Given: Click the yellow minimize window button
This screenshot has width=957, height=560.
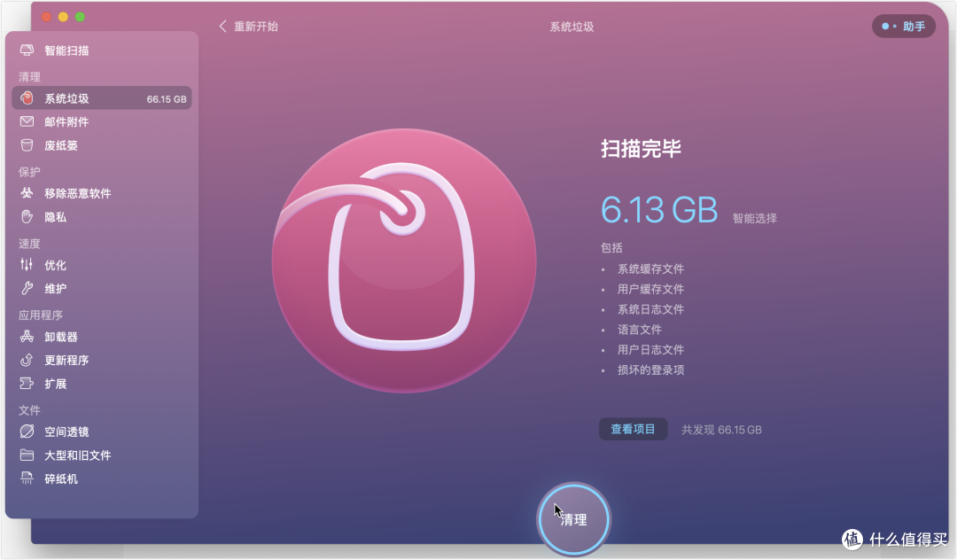Looking at the screenshot, I should coord(63,17).
